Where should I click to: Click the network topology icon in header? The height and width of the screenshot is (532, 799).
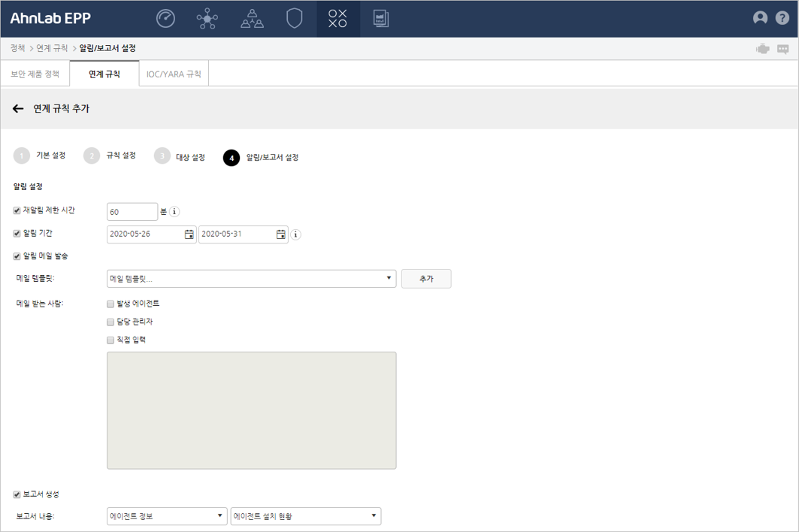click(x=207, y=19)
